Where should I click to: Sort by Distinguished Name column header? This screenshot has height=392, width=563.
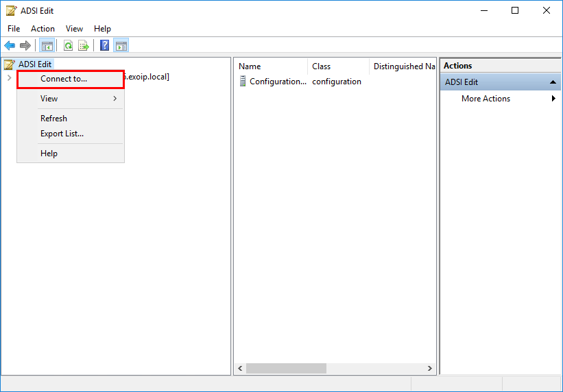tap(403, 66)
